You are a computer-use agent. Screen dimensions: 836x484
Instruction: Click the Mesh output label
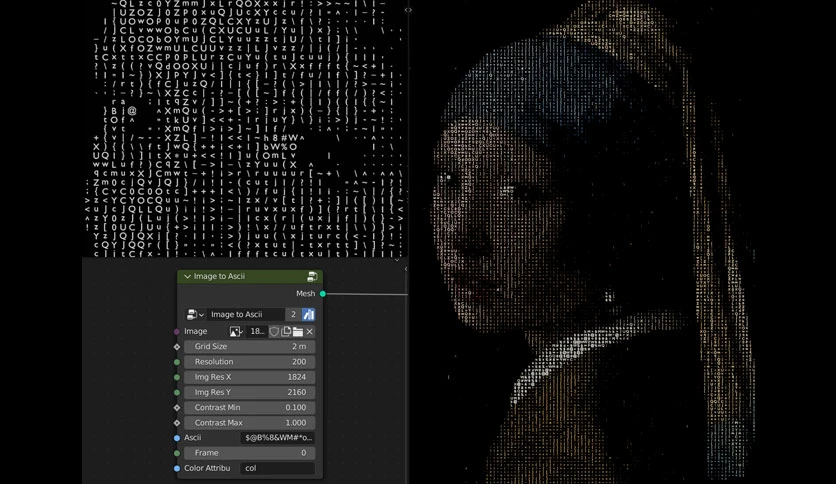(306, 294)
